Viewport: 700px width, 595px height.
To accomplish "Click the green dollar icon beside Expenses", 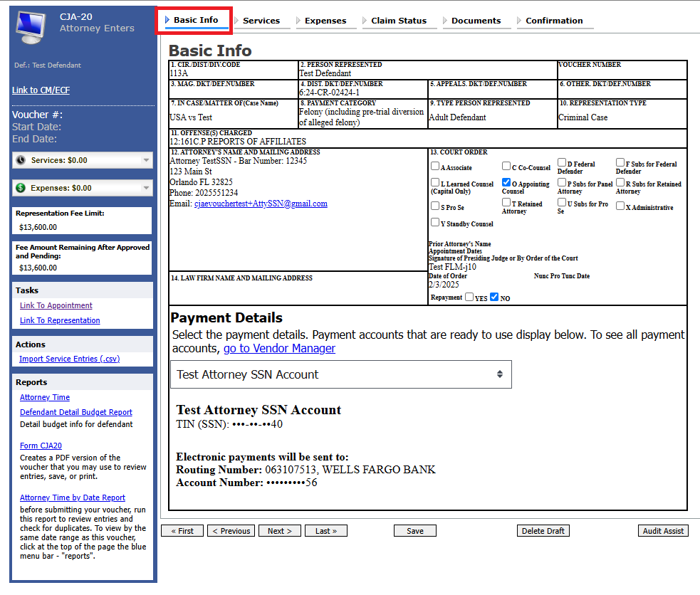I will (x=21, y=188).
